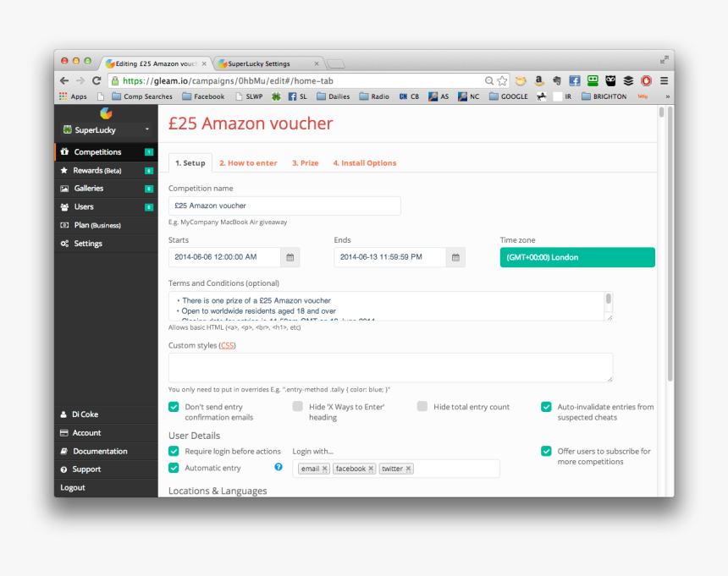Open Rewards (Beta) in the sidebar
Image resolution: width=728 pixels, height=576 pixels.
pyautogui.click(x=106, y=171)
